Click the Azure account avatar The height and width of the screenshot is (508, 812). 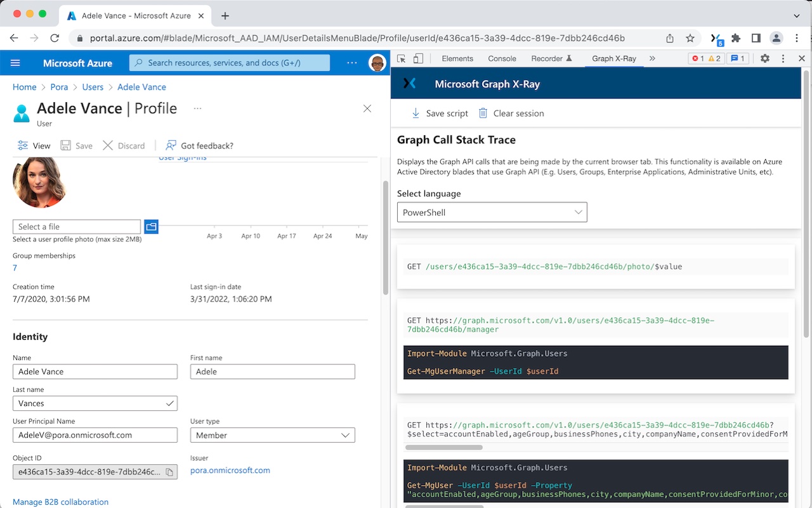pos(377,63)
